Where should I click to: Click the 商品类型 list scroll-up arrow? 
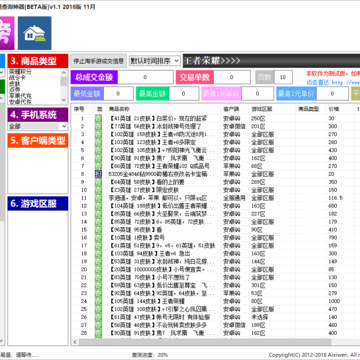coord(64,72)
